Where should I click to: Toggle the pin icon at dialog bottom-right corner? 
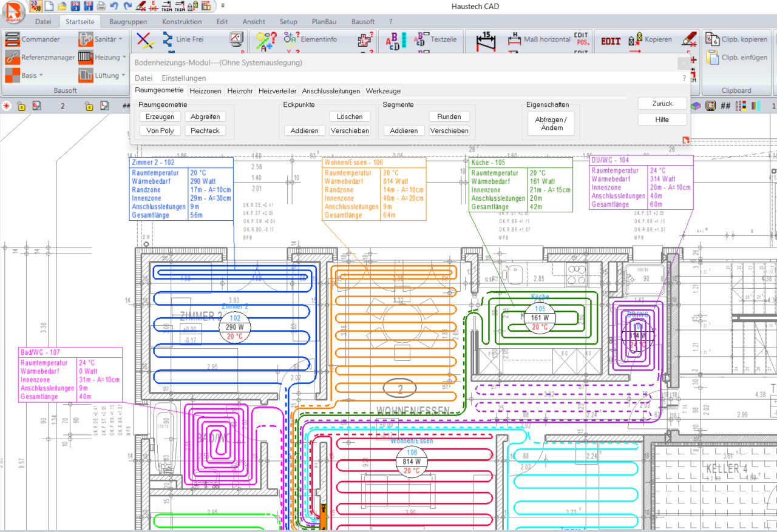coord(686,141)
